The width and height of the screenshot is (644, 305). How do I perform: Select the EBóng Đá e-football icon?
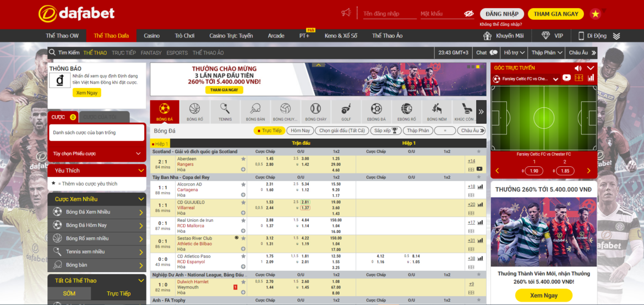[x=376, y=112]
